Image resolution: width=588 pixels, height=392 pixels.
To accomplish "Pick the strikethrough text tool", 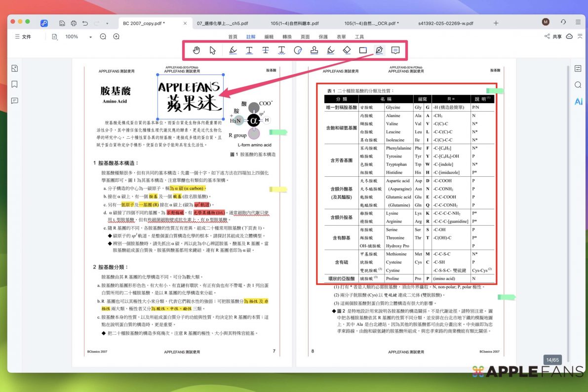I will [266, 50].
